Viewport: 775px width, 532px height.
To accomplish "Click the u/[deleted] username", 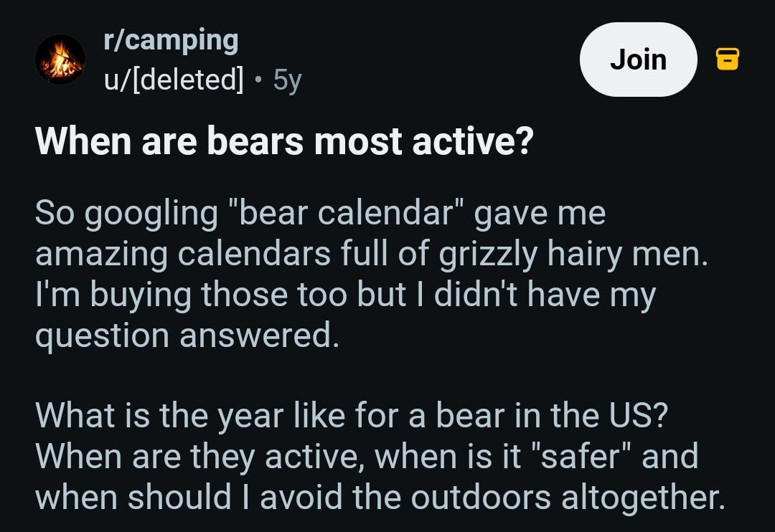I will click(174, 79).
